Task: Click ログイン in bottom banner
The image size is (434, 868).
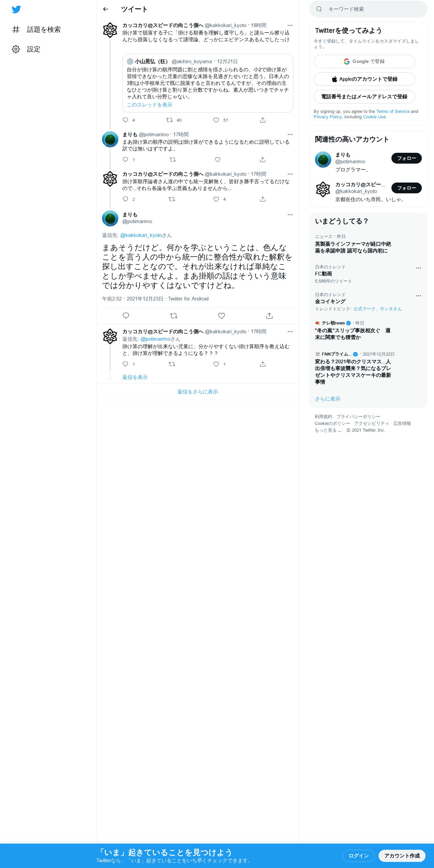Action: [x=359, y=855]
